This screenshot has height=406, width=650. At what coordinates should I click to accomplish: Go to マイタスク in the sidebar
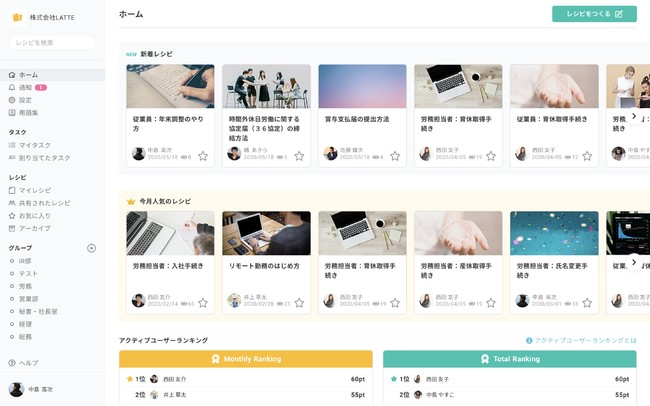click(x=35, y=145)
